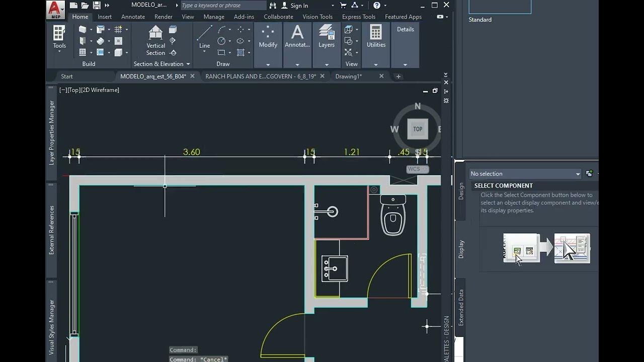Click the Open folder icon in quick access toolbar
The width and height of the screenshot is (644, 362).
coord(85,6)
